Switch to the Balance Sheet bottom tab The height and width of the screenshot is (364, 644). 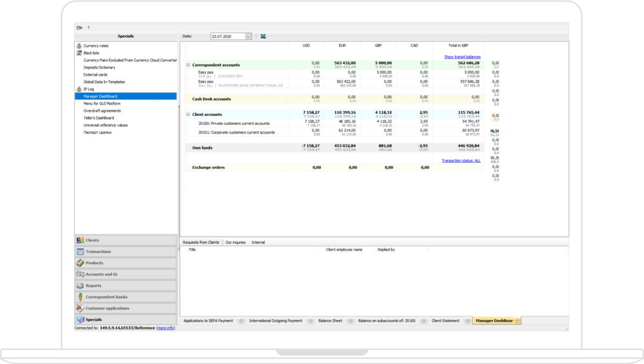330,321
